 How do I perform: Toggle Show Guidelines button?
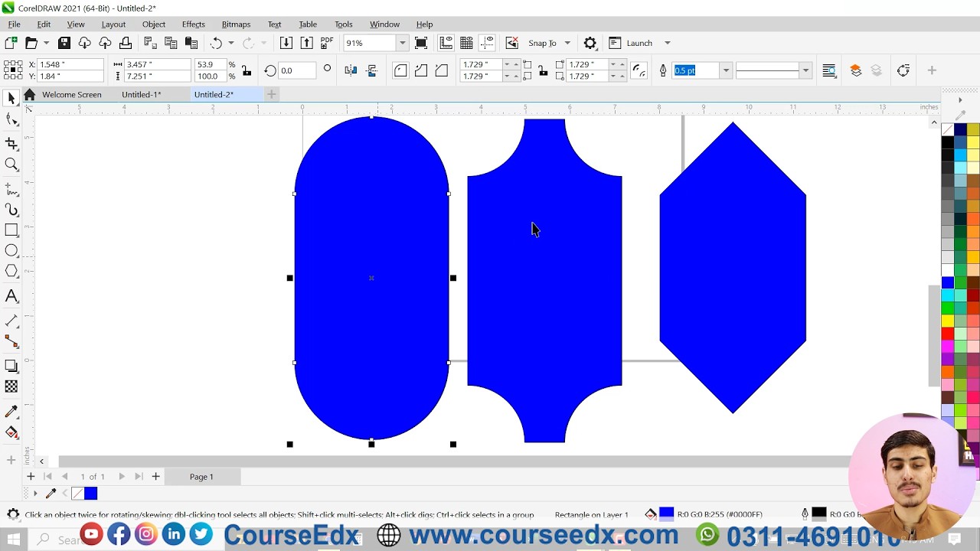(487, 43)
